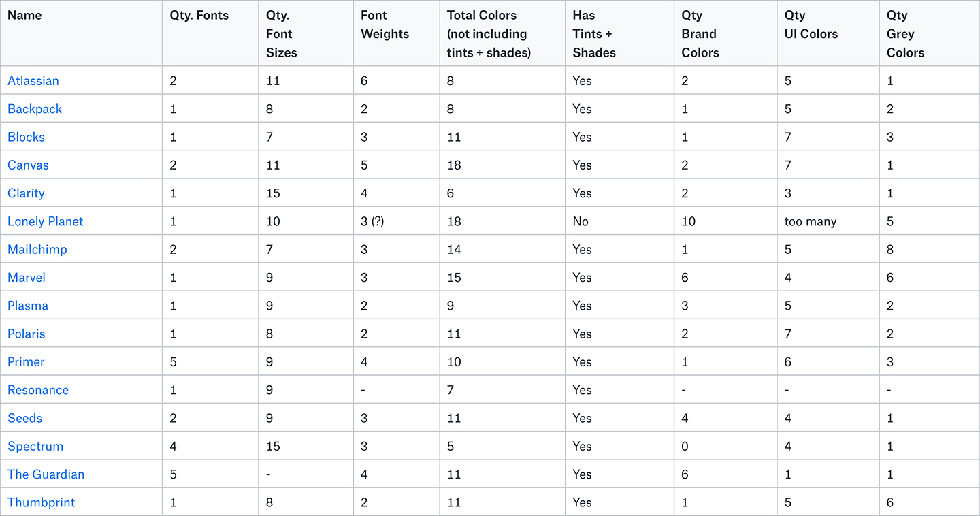This screenshot has height=516, width=980.
Task: Open the Polaris link
Action: pos(27,334)
